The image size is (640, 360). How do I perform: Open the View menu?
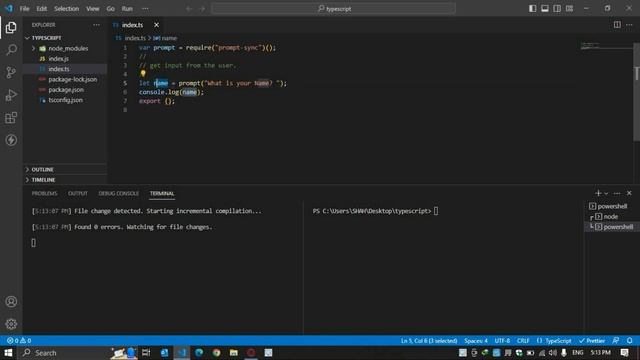pyautogui.click(x=93, y=9)
